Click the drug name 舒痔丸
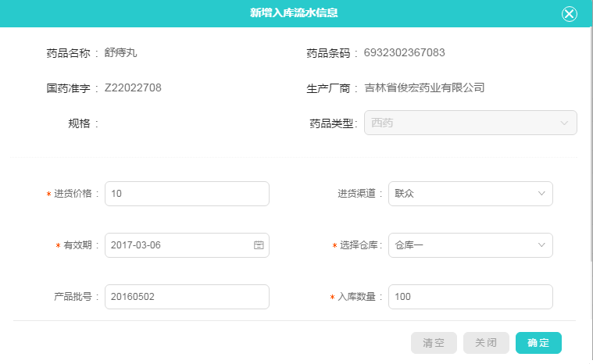 [120, 52]
